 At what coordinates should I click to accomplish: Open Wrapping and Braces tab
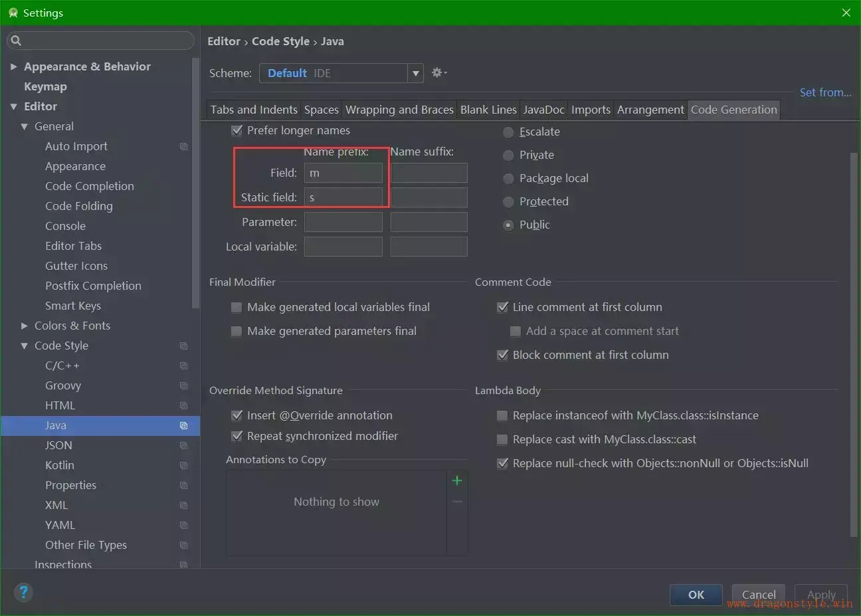(399, 110)
